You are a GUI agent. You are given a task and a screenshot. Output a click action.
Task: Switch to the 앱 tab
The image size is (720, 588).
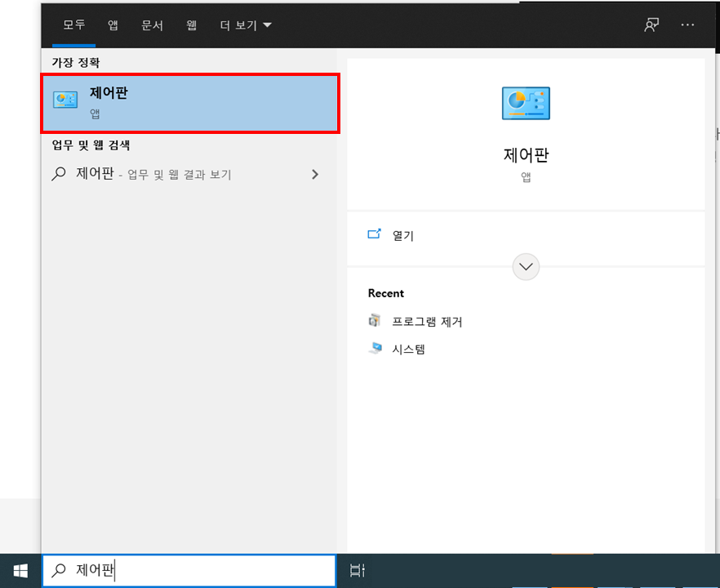113,25
